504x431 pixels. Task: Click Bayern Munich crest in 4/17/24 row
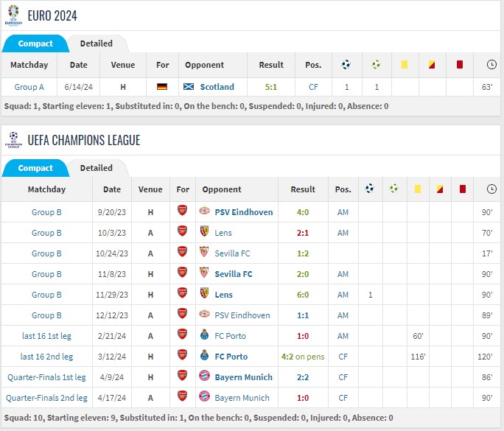(x=204, y=396)
